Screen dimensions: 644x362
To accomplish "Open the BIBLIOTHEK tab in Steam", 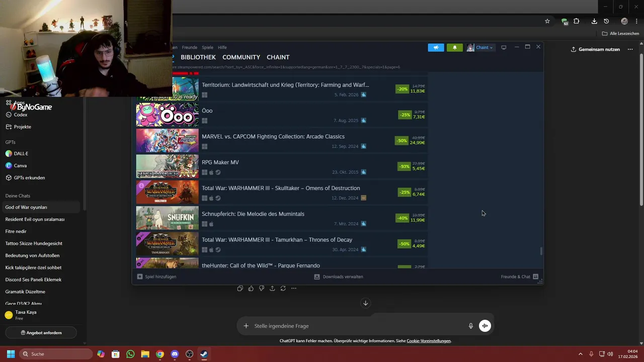I will point(198,57).
